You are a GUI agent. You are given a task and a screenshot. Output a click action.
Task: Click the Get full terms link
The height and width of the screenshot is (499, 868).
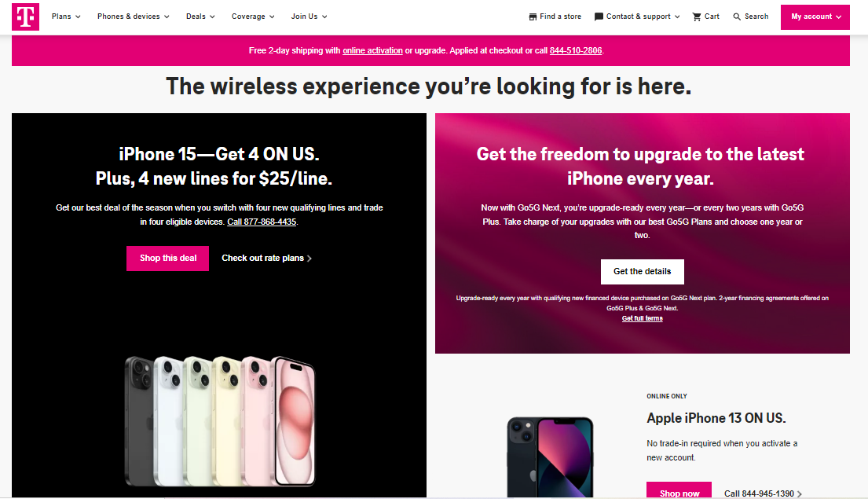coord(642,317)
